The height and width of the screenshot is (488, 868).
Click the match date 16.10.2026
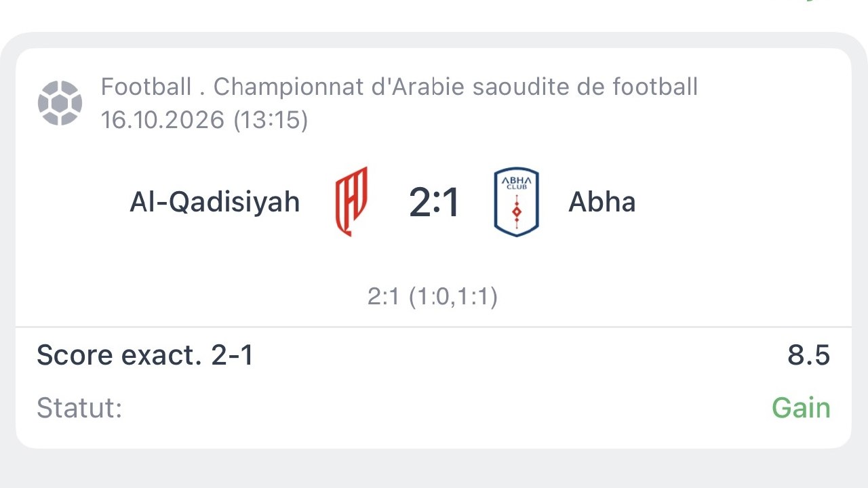[163, 120]
